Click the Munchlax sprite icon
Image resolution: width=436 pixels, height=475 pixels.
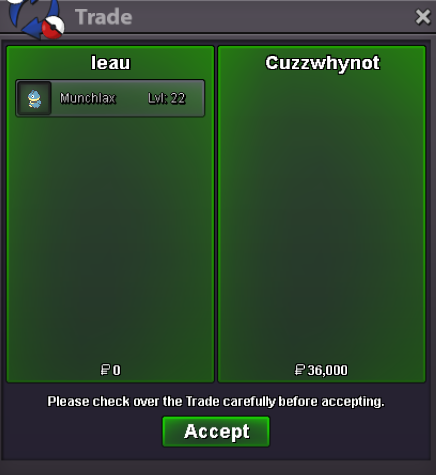(34, 99)
